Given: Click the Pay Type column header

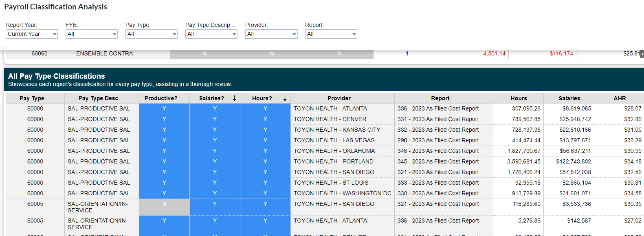Looking at the screenshot, I should (x=35, y=98).
